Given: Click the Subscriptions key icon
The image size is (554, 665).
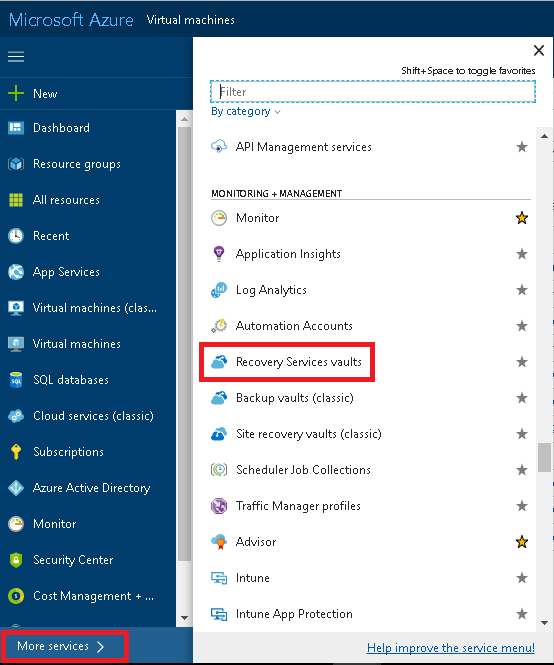Looking at the screenshot, I should pyautogui.click(x=16, y=452).
